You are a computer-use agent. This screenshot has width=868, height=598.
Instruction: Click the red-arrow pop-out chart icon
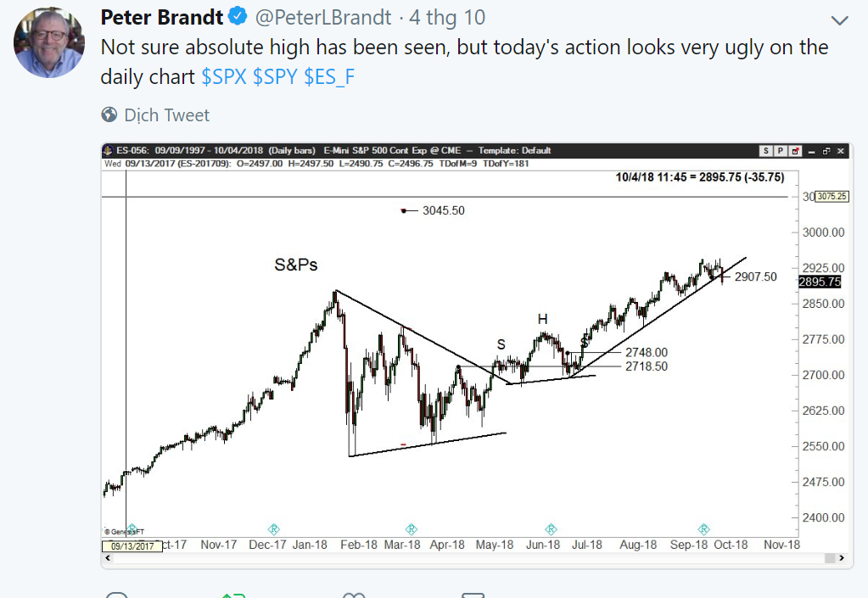pos(796,151)
